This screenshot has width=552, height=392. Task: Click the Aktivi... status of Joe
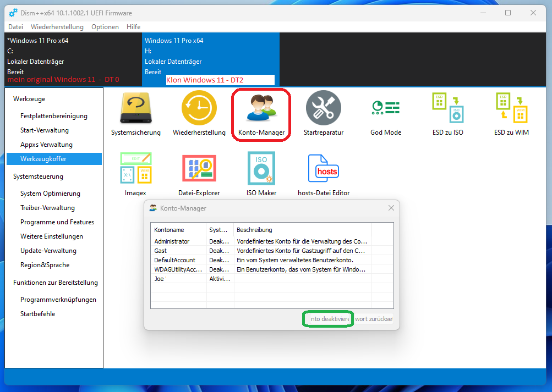(x=220, y=279)
